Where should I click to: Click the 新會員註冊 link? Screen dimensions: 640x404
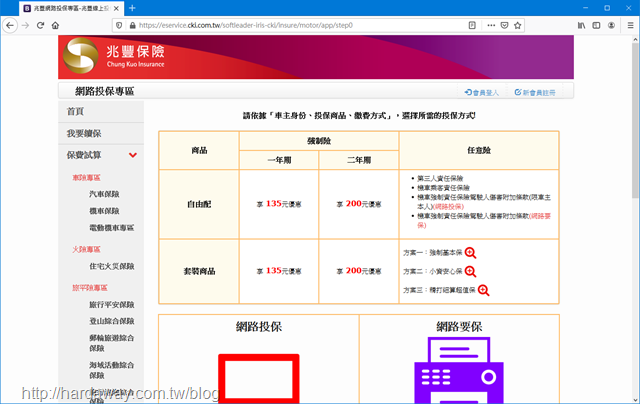[x=535, y=93]
